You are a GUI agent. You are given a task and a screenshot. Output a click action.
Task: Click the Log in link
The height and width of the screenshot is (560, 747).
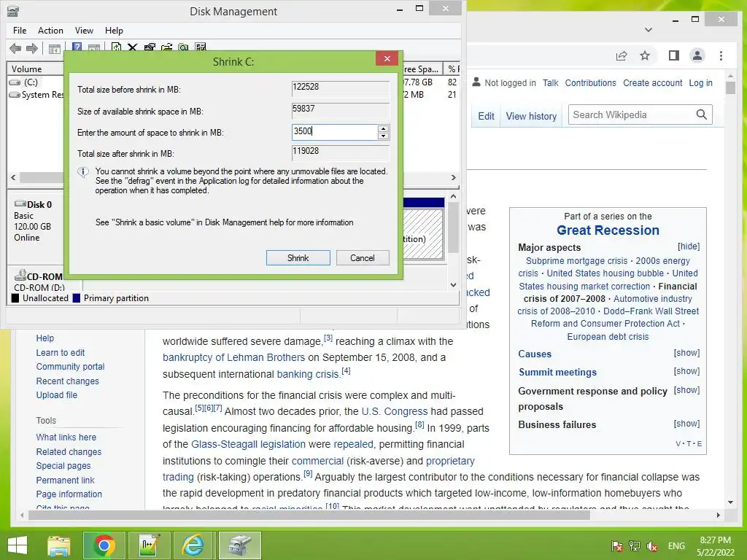click(700, 83)
